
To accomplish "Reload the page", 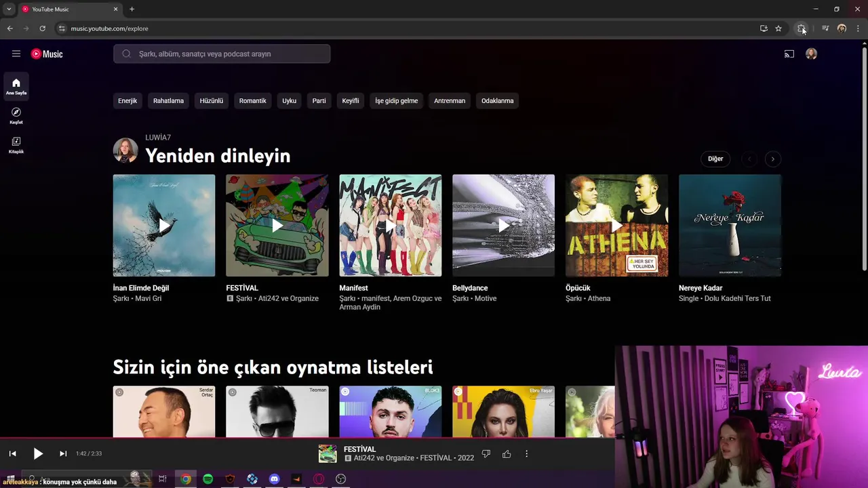I will [42, 28].
